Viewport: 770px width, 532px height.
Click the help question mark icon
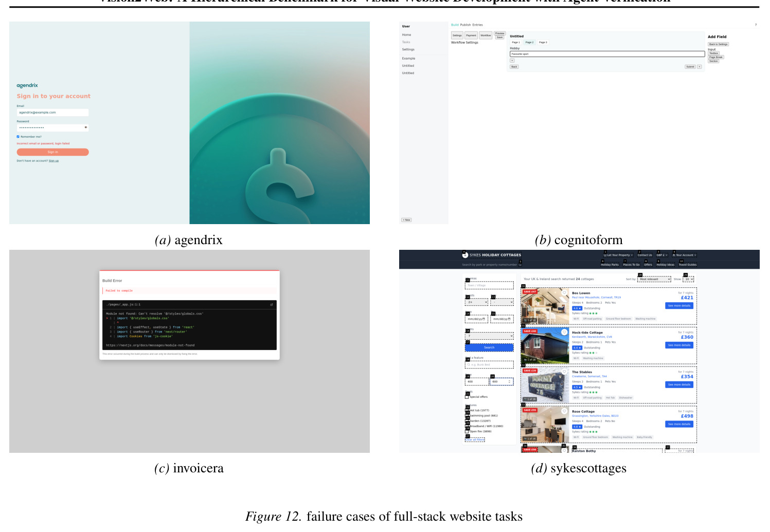pos(756,25)
